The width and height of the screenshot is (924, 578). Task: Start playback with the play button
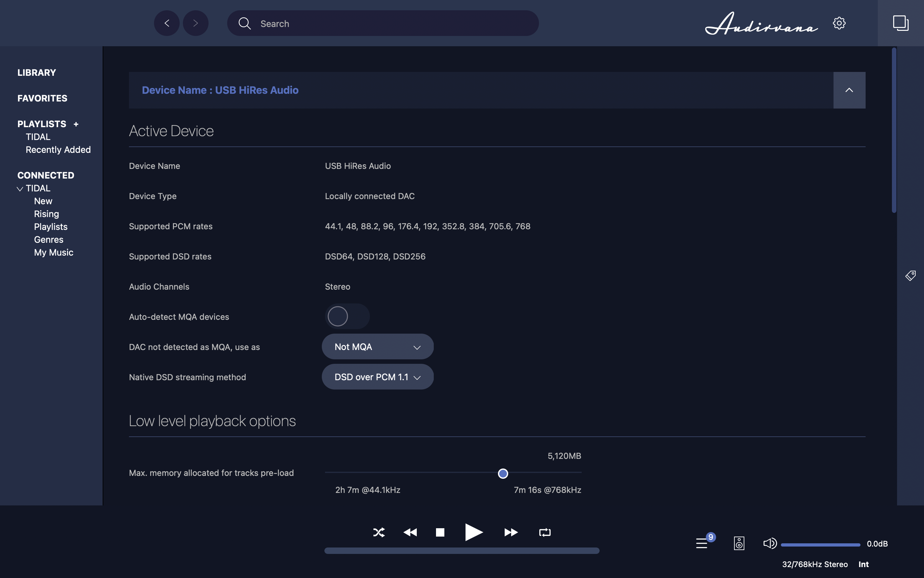tap(474, 532)
